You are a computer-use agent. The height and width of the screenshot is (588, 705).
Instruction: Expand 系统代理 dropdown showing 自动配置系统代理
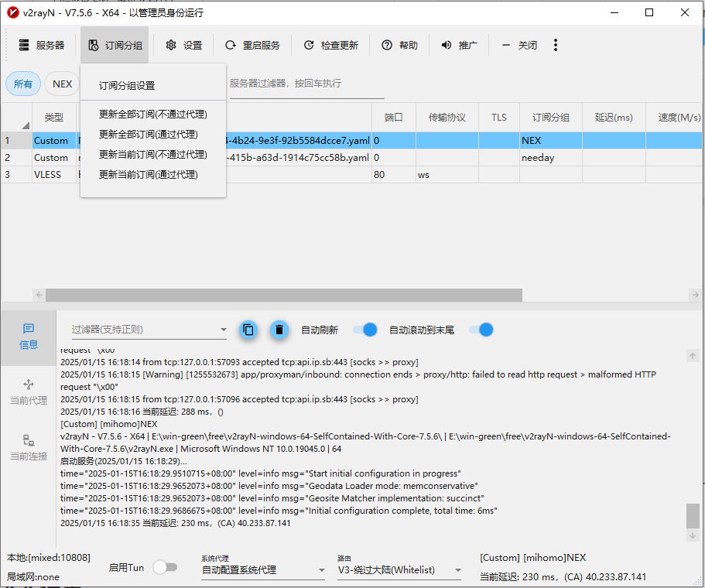pos(321,571)
